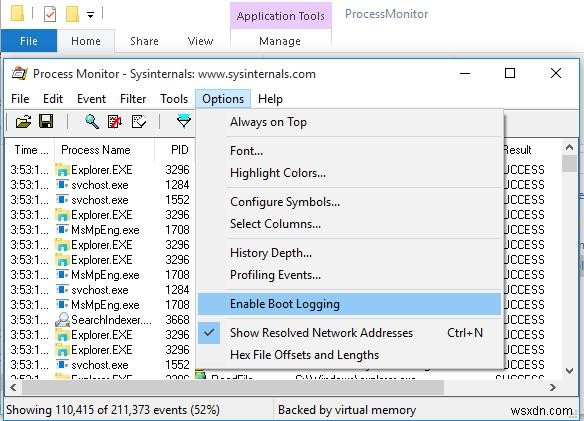Viewport: 584px width, 421px height.
Task: Open the Edit menu
Action: 53,99
